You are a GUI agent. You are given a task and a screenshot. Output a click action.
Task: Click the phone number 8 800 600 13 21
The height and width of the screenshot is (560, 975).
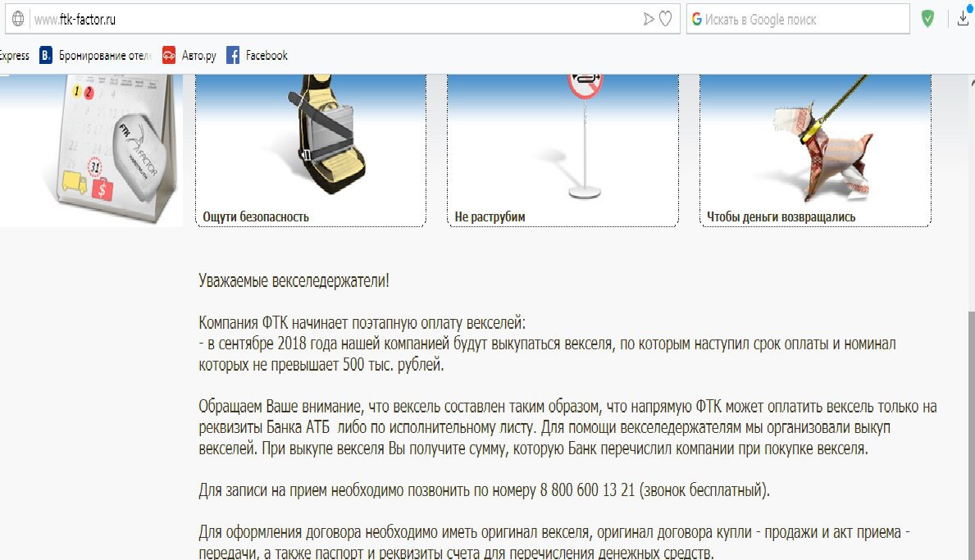click(x=587, y=490)
